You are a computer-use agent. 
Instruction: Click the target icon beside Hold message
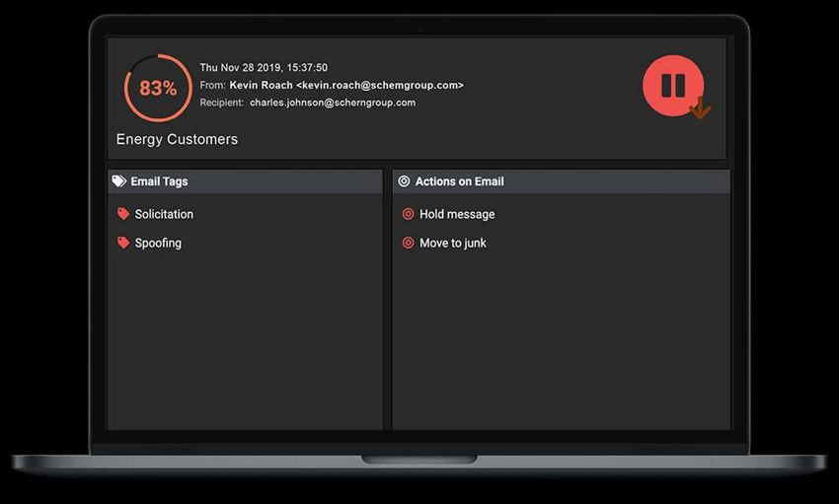(x=408, y=214)
